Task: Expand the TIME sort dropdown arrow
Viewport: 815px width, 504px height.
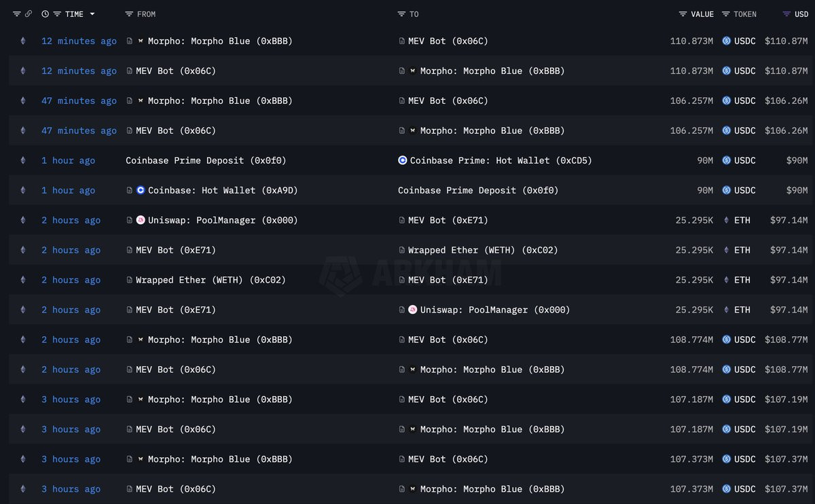Action: pyautogui.click(x=92, y=14)
